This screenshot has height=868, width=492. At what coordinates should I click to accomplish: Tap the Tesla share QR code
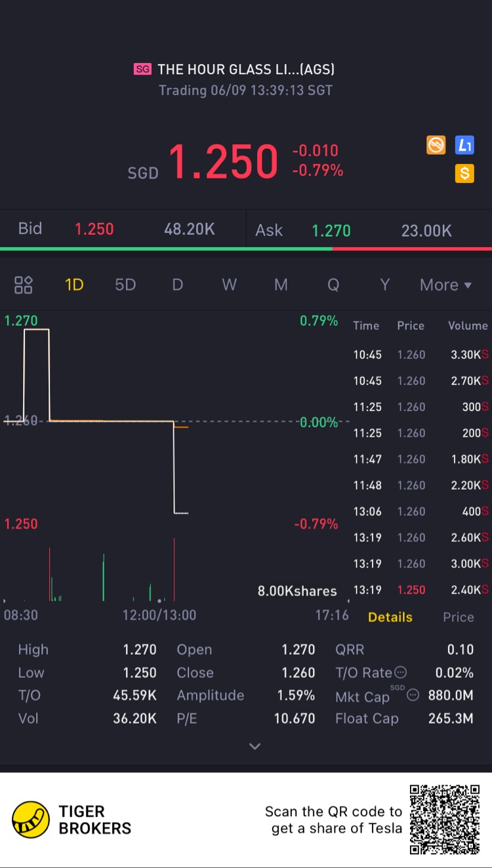click(x=445, y=819)
